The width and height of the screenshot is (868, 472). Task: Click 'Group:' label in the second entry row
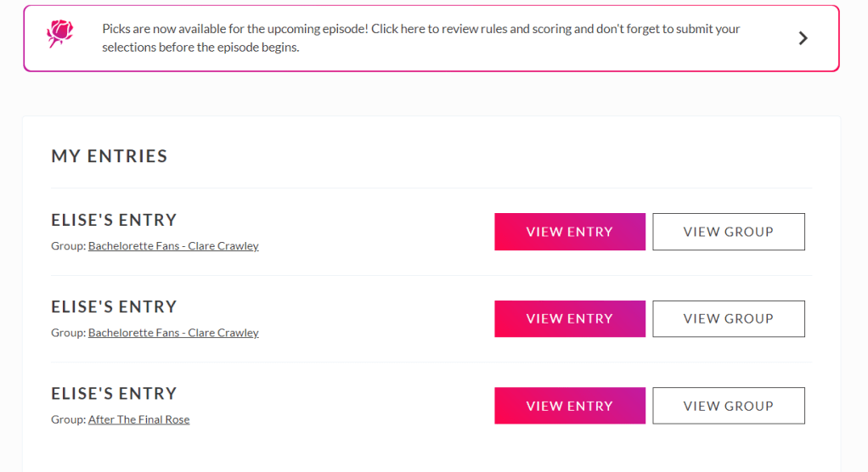click(68, 333)
